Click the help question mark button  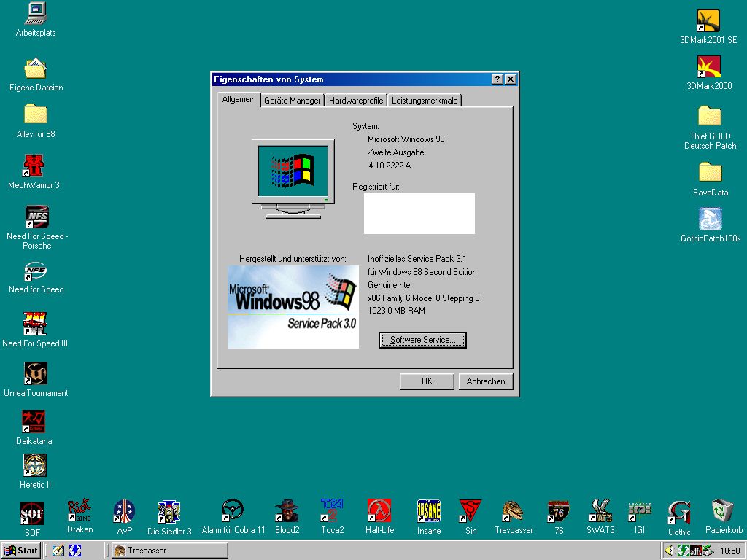point(497,79)
